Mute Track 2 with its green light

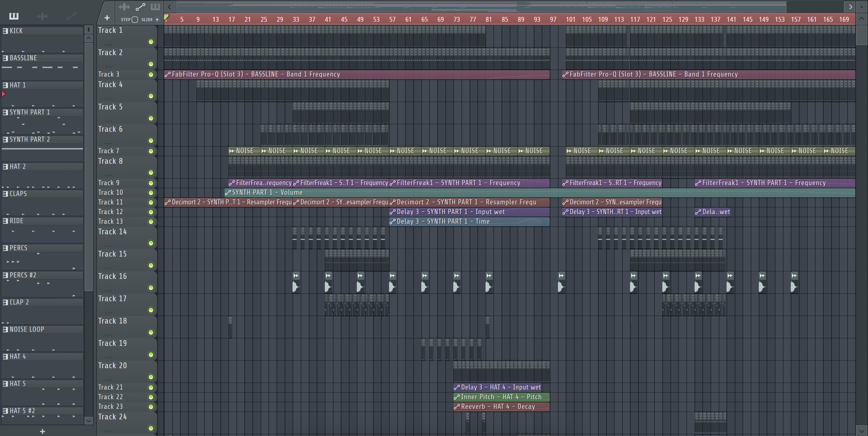click(151, 64)
